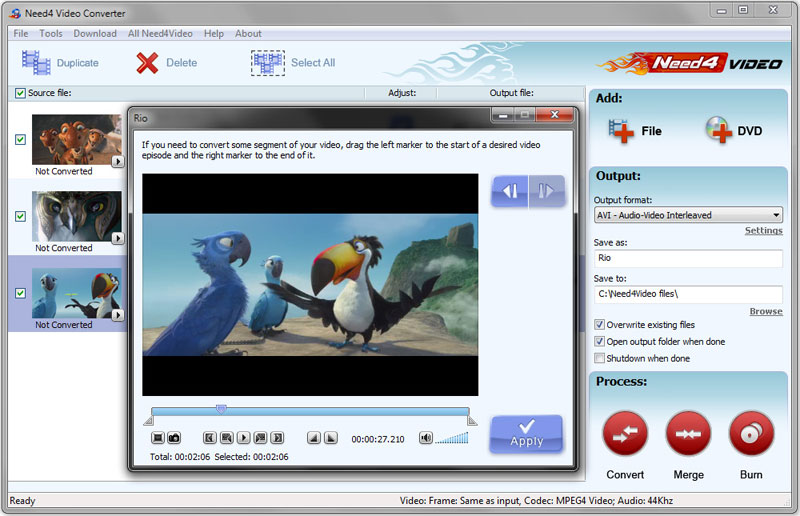800x516 pixels.
Task: Click the Duplicate filmstrip icon in toolbar
Action: tap(37, 63)
